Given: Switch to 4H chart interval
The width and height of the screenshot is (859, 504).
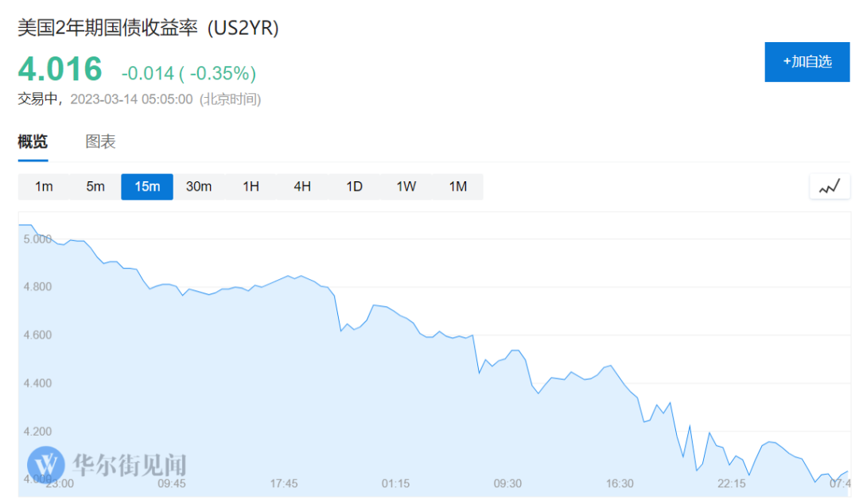Looking at the screenshot, I should 302,187.
